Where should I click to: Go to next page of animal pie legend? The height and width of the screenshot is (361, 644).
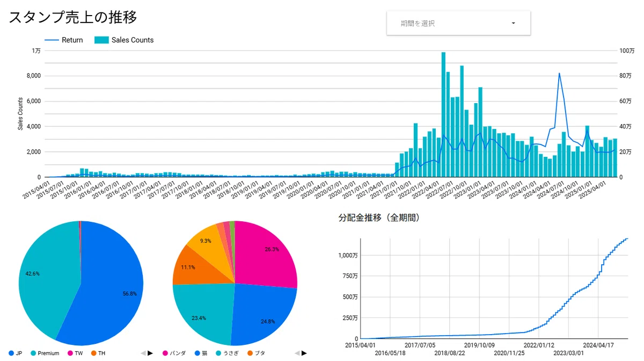pos(305,353)
